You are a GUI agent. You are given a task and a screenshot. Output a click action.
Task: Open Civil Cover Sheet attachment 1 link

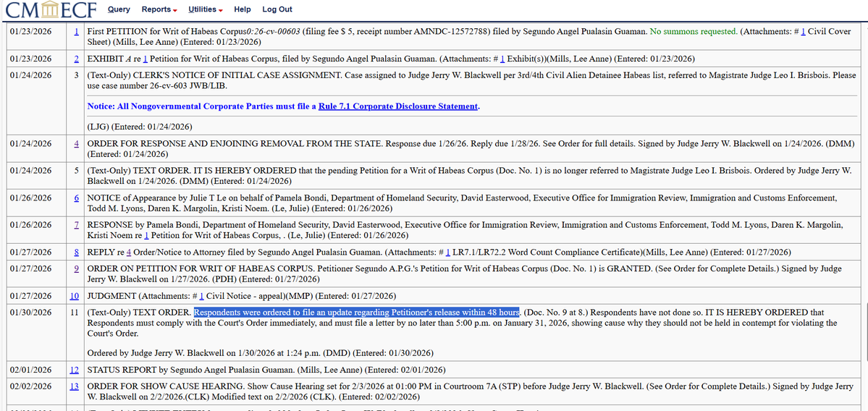pyautogui.click(x=804, y=32)
